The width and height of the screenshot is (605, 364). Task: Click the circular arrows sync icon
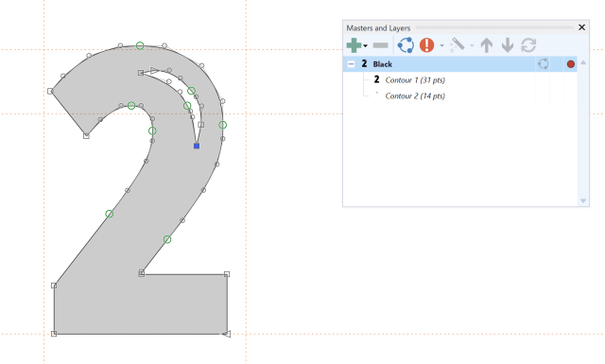pos(528,45)
